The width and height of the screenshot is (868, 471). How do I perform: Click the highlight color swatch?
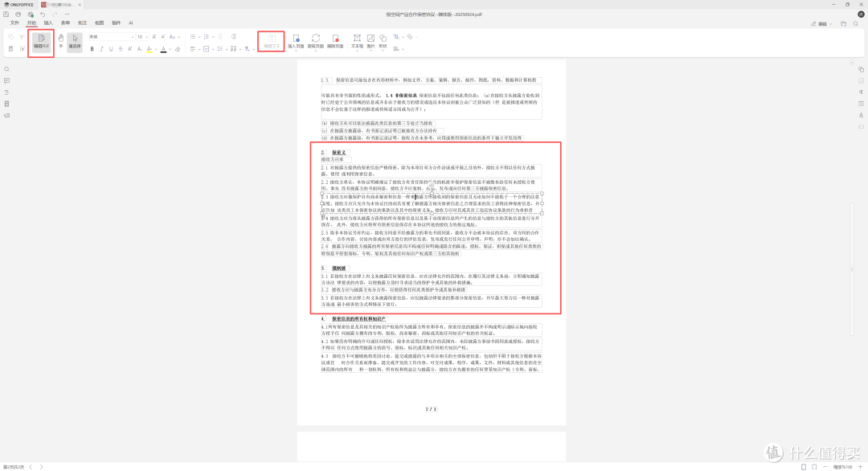click(x=149, y=49)
